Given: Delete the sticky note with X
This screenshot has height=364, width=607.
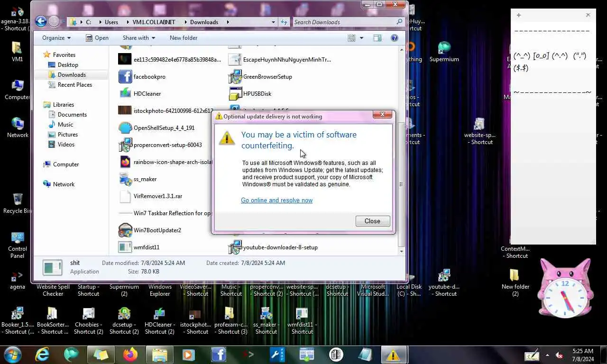Looking at the screenshot, I should (x=588, y=15).
